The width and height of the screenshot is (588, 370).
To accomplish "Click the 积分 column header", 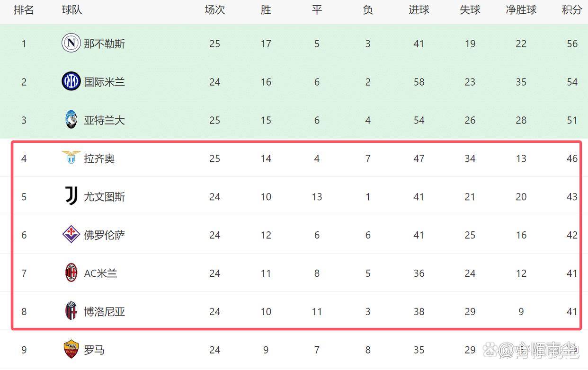I will (572, 10).
